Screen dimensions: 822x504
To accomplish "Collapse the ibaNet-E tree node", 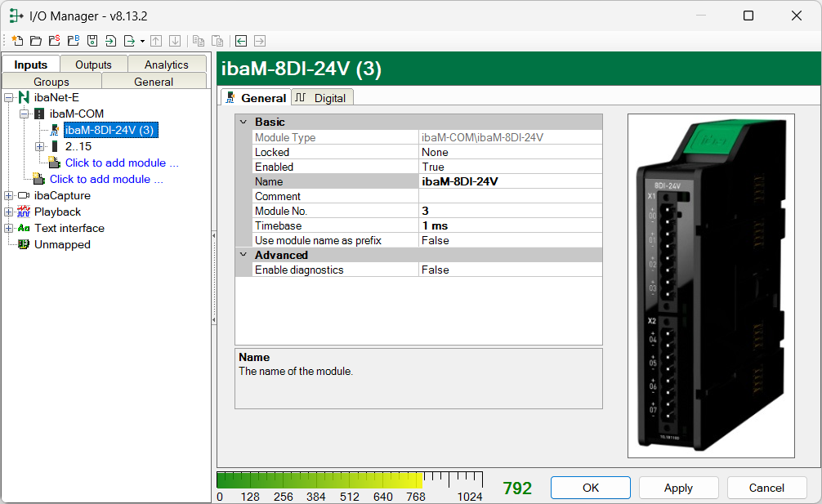I will pos(9,97).
